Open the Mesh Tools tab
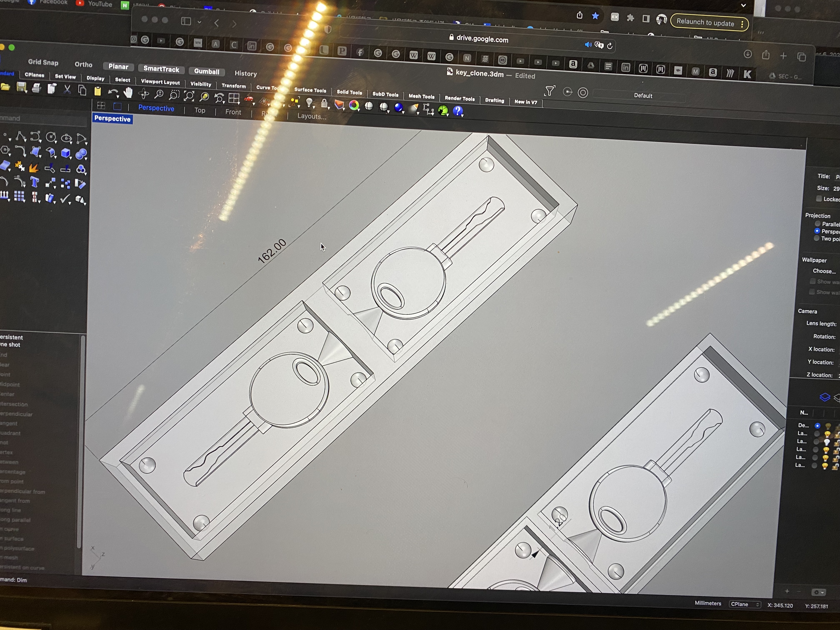The image size is (840, 630). [x=421, y=96]
